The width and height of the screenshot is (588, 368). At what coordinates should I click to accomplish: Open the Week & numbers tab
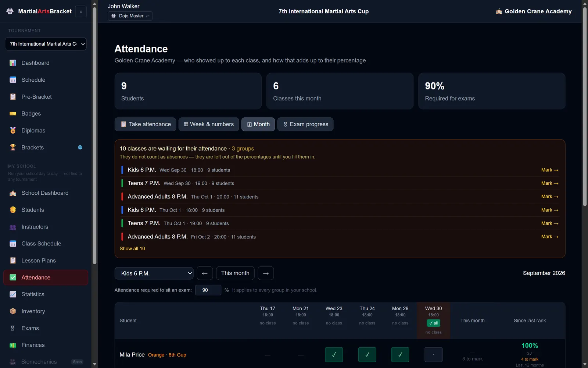[x=209, y=124]
